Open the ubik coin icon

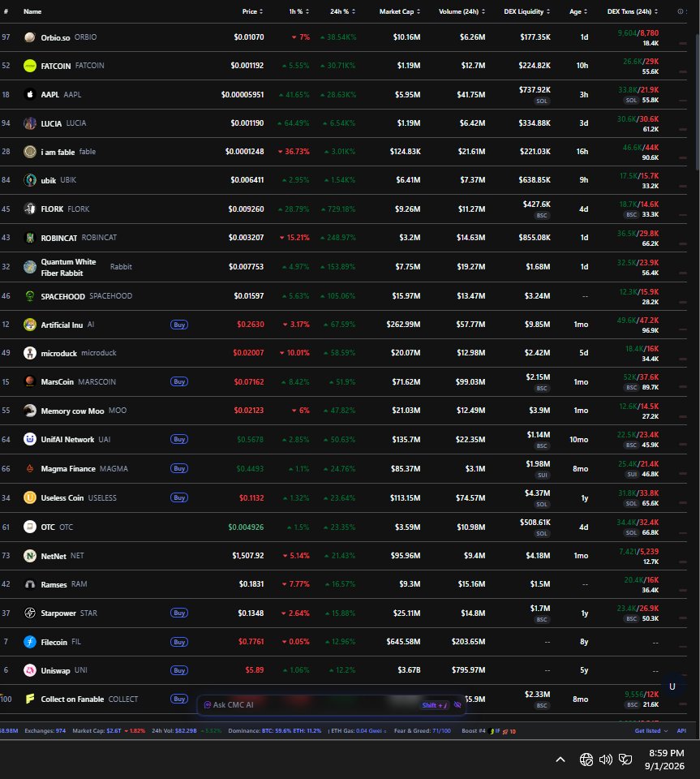(30, 180)
